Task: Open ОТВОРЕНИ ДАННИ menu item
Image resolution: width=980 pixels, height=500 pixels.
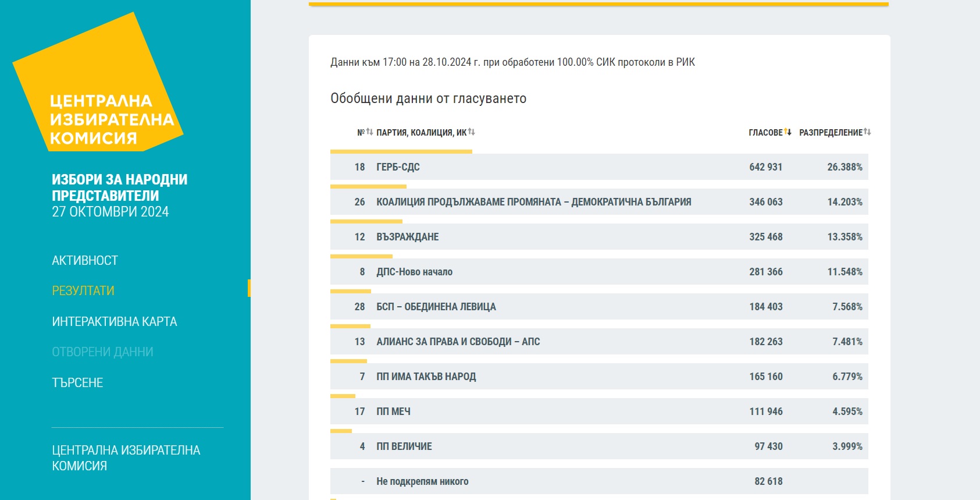Action: point(102,352)
